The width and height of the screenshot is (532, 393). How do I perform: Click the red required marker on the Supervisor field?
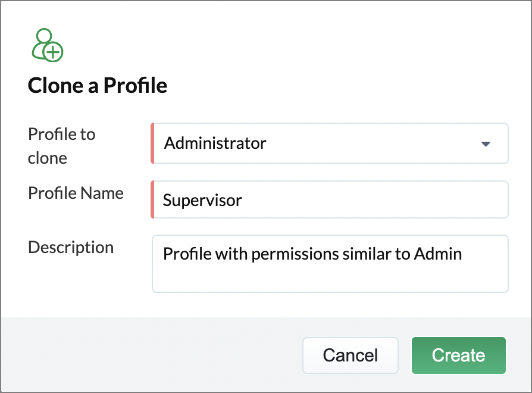coord(153,199)
